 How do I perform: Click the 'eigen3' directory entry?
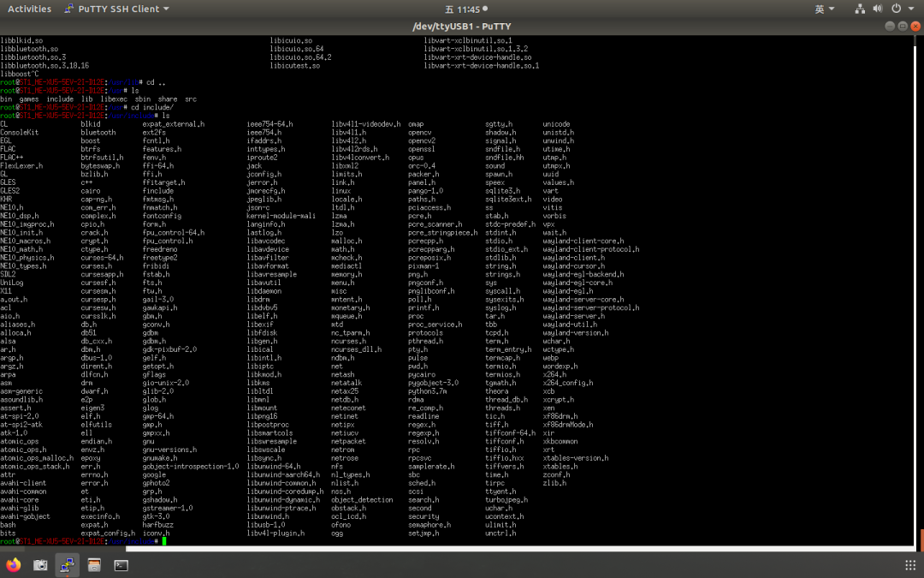point(92,408)
